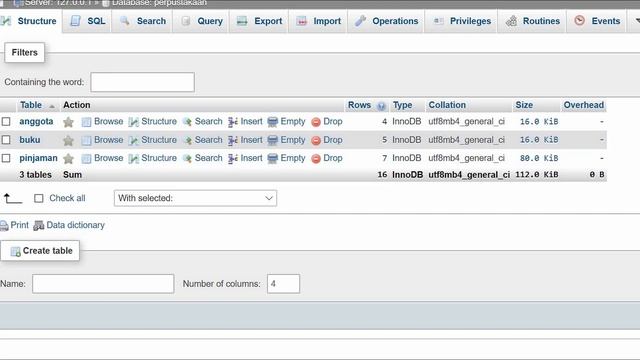Screen dimensions: 640x360
Task: Click the Events clock icon
Action: tap(579, 20)
